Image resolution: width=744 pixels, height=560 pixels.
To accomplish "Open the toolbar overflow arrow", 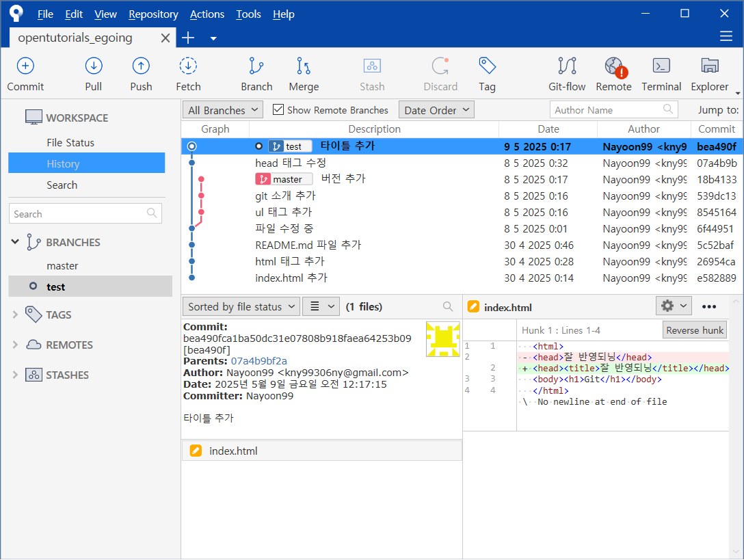I will [737, 93].
